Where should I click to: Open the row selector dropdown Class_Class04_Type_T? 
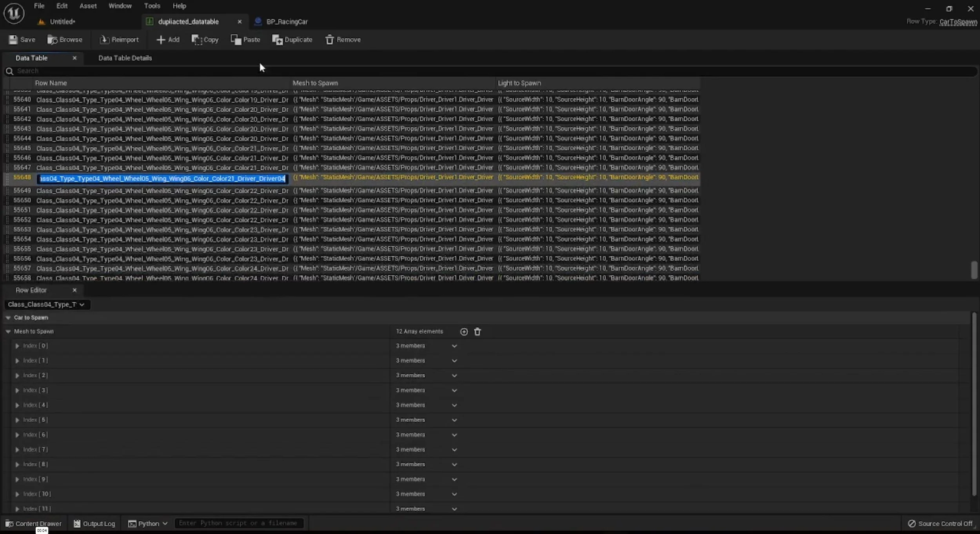47,304
